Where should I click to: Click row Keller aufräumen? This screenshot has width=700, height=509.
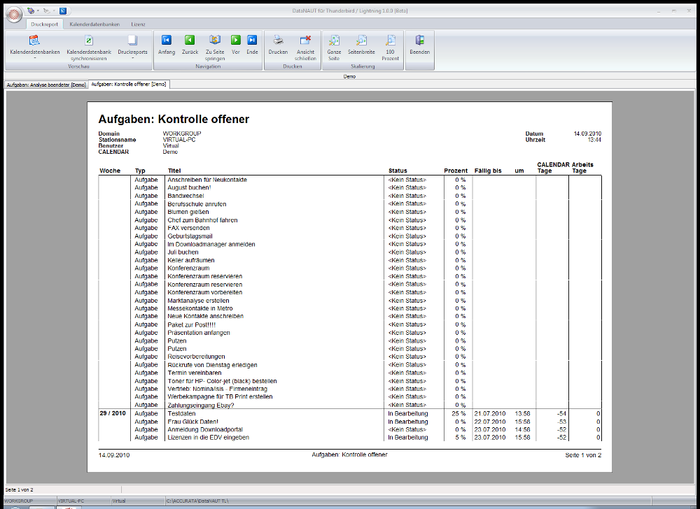click(350, 260)
